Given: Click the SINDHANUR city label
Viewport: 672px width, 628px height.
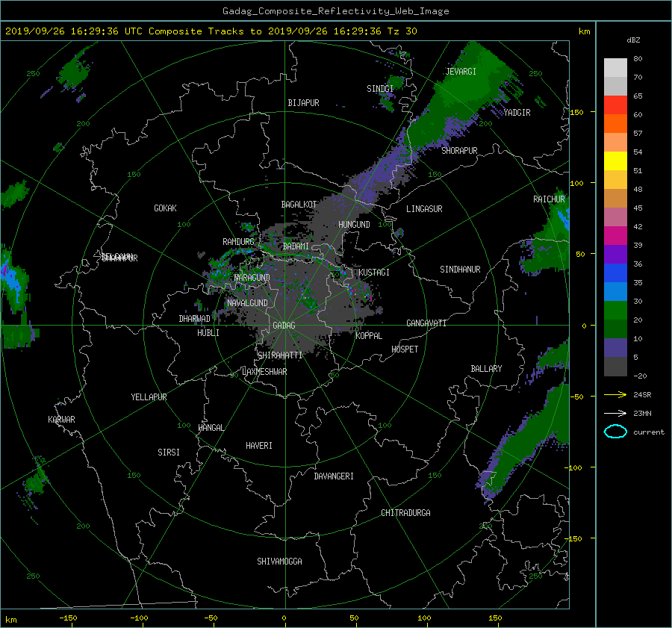Looking at the screenshot, I should 460,270.
